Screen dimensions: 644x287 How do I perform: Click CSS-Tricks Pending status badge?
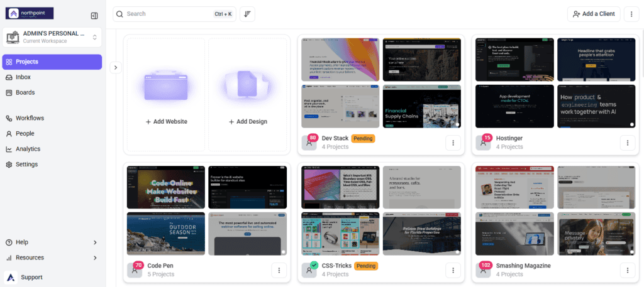(x=366, y=266)
